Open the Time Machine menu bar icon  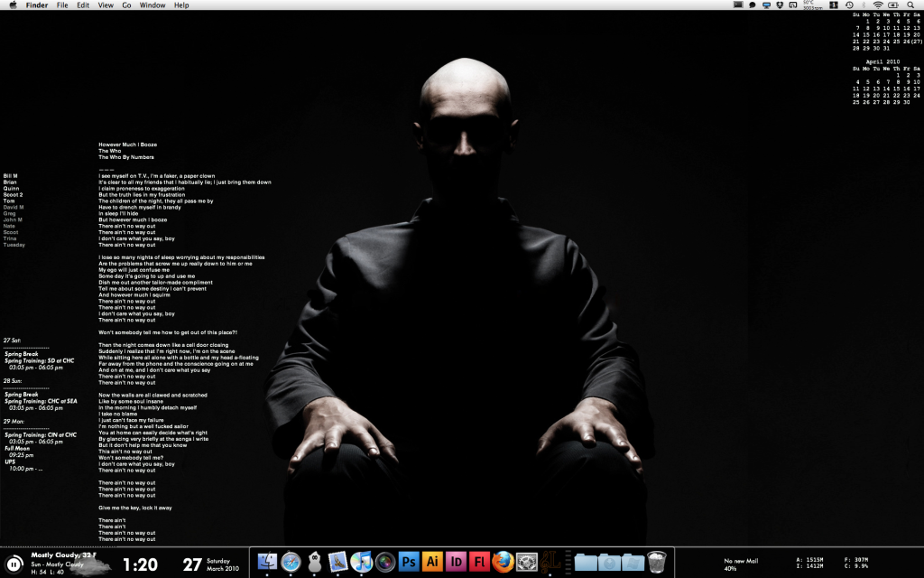click(x=849, y=5)
